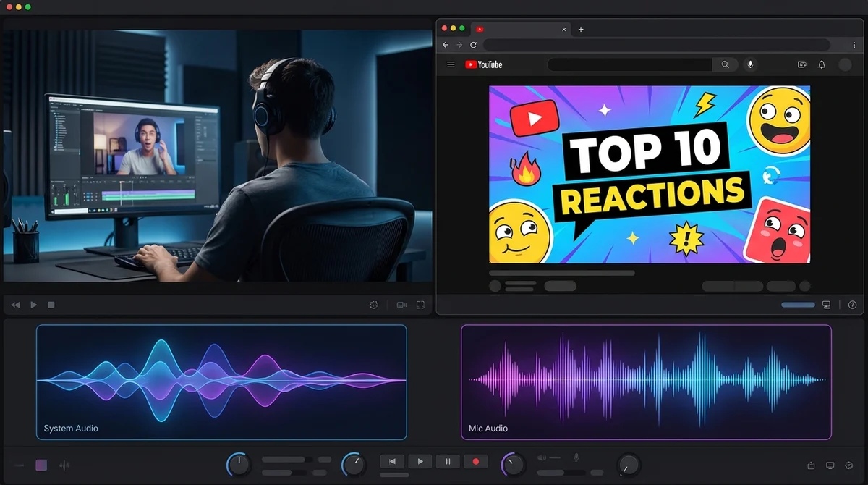868x485 pixels.
Task: Go forward in the browser window
Action: coord(459,45)
